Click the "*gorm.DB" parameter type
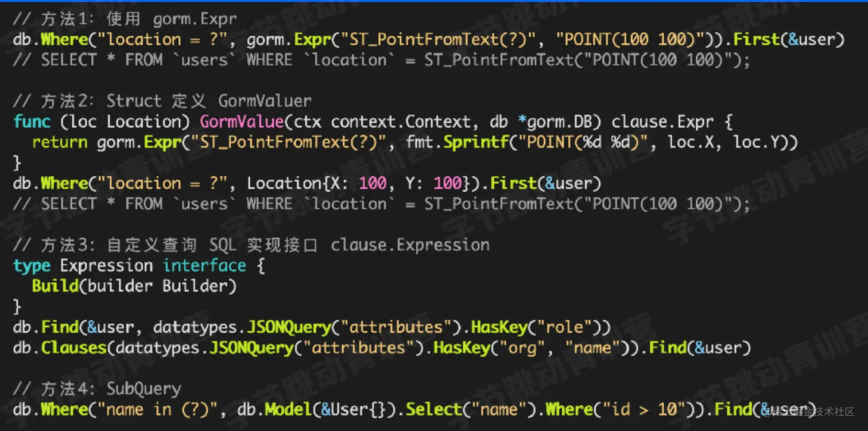Viewport: 868px width, 431px height. point(555,122)
